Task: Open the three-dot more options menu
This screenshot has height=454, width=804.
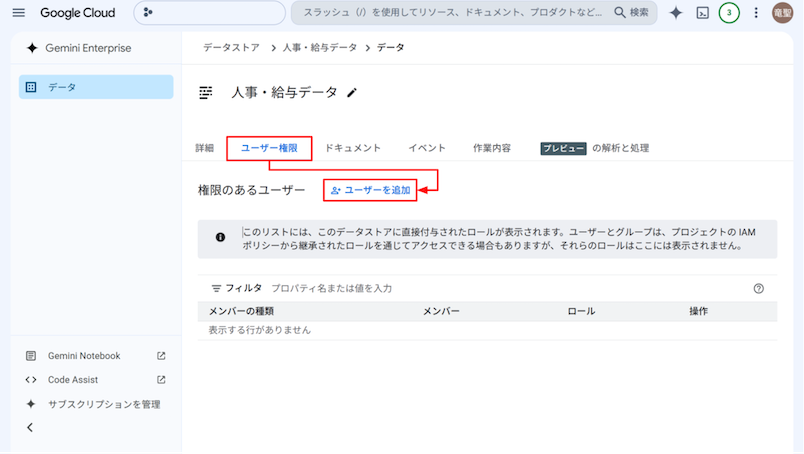Action: pyautogui.click(x=756, y=13)
